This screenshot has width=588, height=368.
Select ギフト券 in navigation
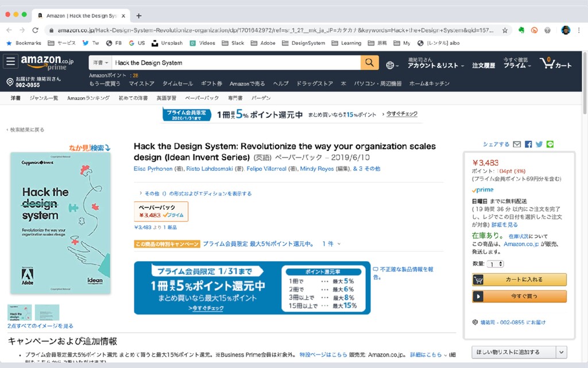[x=211, y=84]
